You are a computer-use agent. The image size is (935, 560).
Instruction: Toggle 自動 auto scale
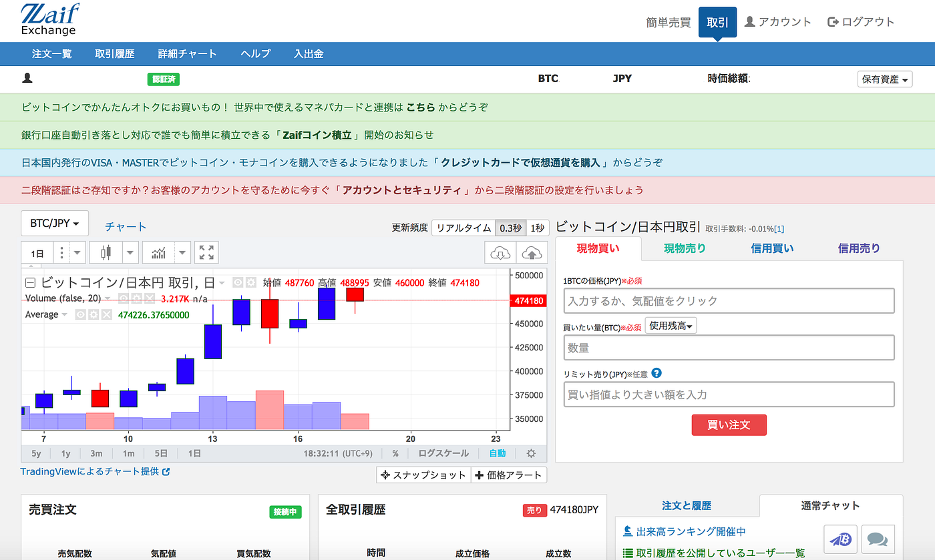click(x=498, y=453)
